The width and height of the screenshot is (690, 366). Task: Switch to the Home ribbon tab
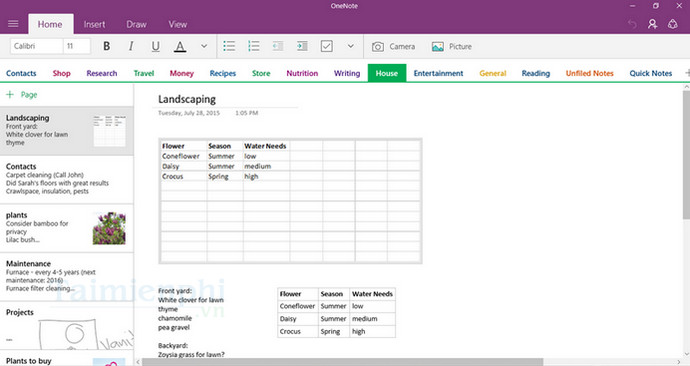point(50,24)
